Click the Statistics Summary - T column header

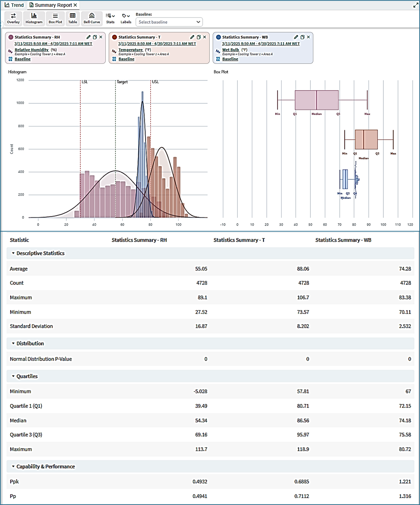click(239, 240)
